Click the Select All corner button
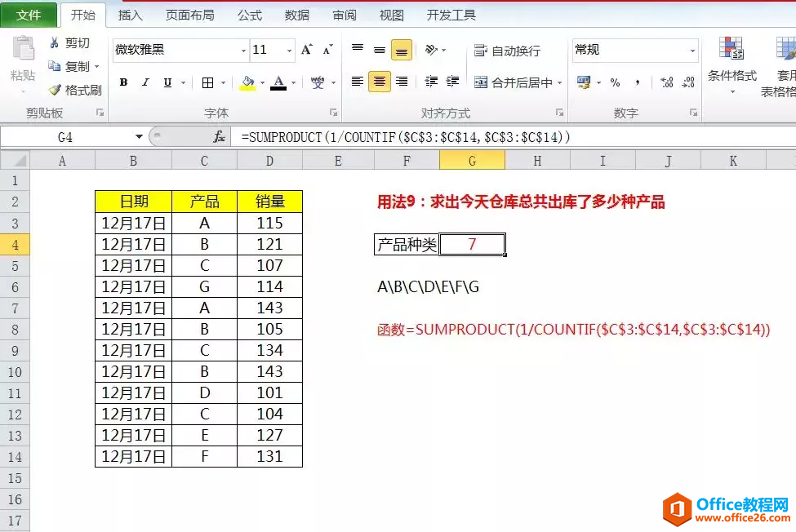Screen dimensions: 796x532 click(16, 161)
